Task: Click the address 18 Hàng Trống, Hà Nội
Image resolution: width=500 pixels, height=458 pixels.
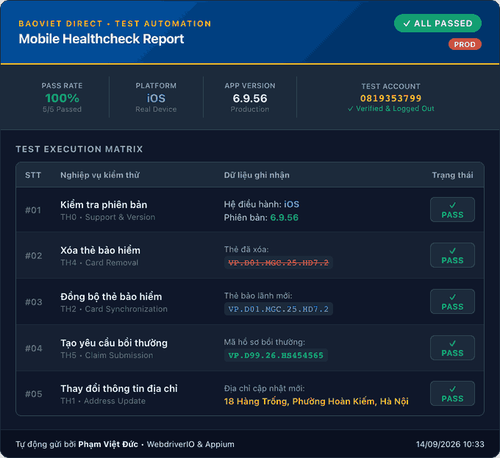Action: click(316, 401)
